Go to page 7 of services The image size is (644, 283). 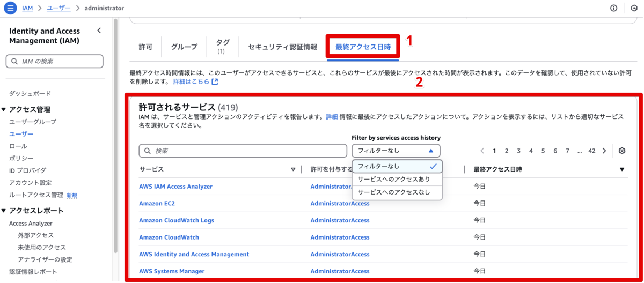(x=567, y=151)
